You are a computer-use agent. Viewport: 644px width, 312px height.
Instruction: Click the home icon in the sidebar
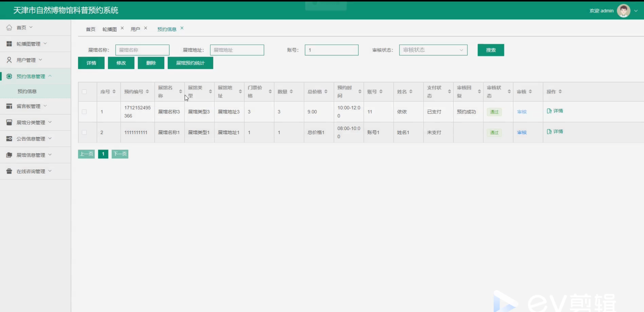[9, 27]
